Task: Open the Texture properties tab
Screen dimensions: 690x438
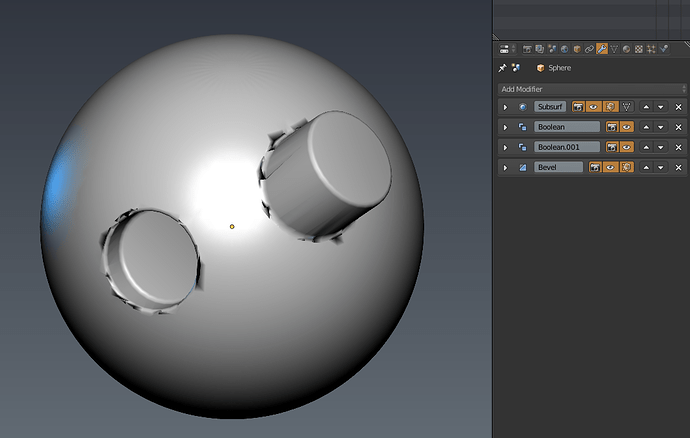Action: pos(639,49)
